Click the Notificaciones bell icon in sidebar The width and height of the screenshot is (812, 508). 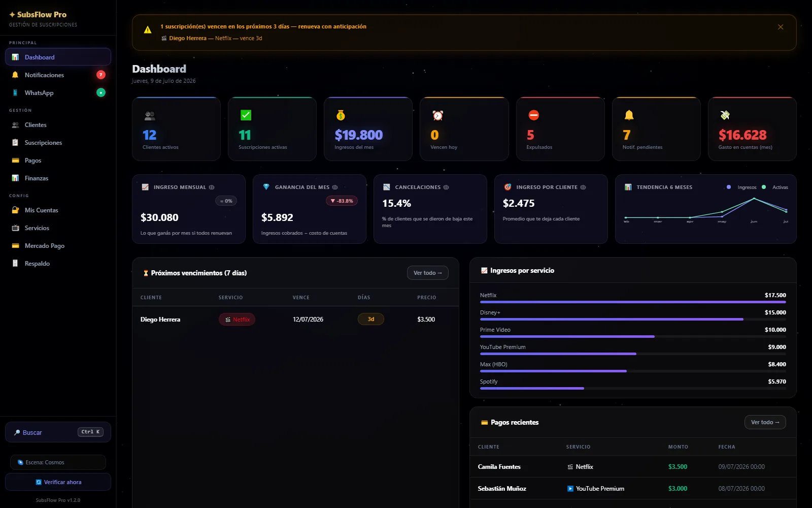point(15,75)
